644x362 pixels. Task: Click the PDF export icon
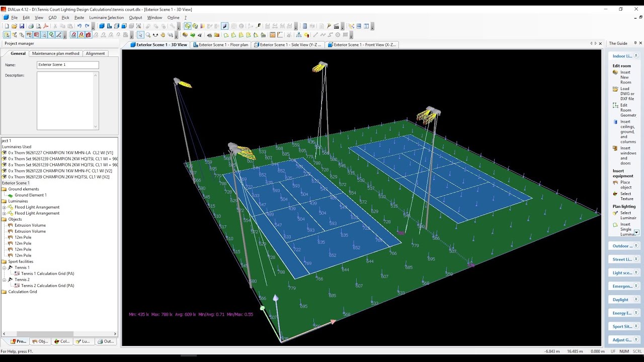46,26
